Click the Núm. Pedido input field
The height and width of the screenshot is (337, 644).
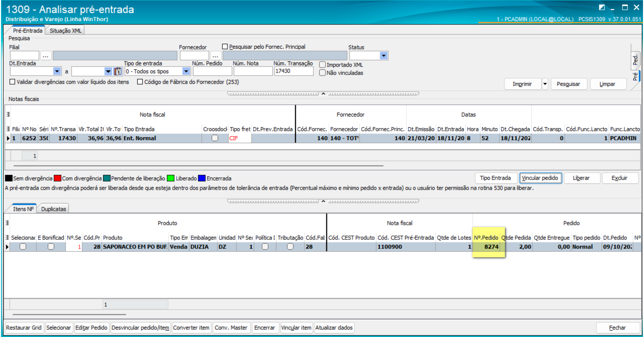pos(212,71)
